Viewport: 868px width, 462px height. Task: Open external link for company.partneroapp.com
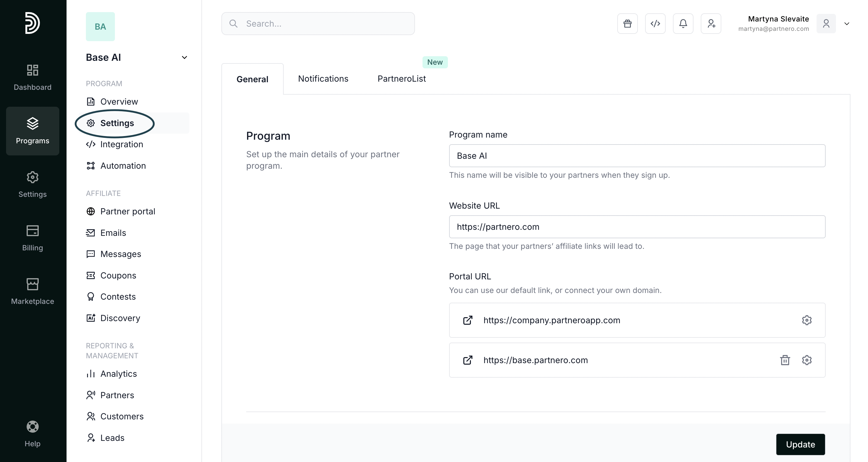pyautogui.click(x=468, y=320)
